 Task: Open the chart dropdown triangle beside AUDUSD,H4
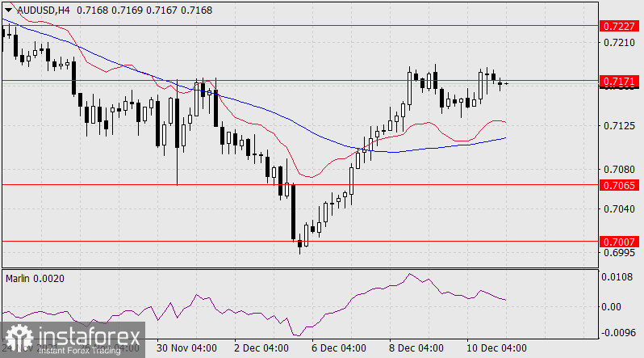coord(9,11)
